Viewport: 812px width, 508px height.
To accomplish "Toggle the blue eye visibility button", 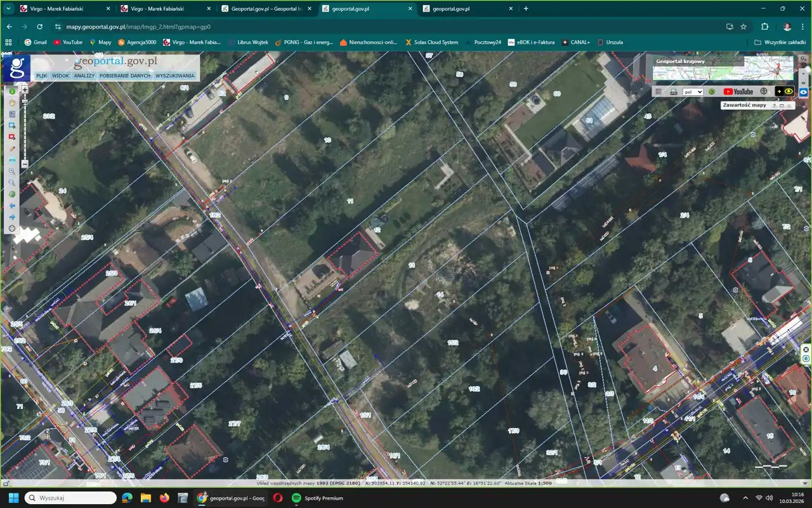I will (803, 91).
